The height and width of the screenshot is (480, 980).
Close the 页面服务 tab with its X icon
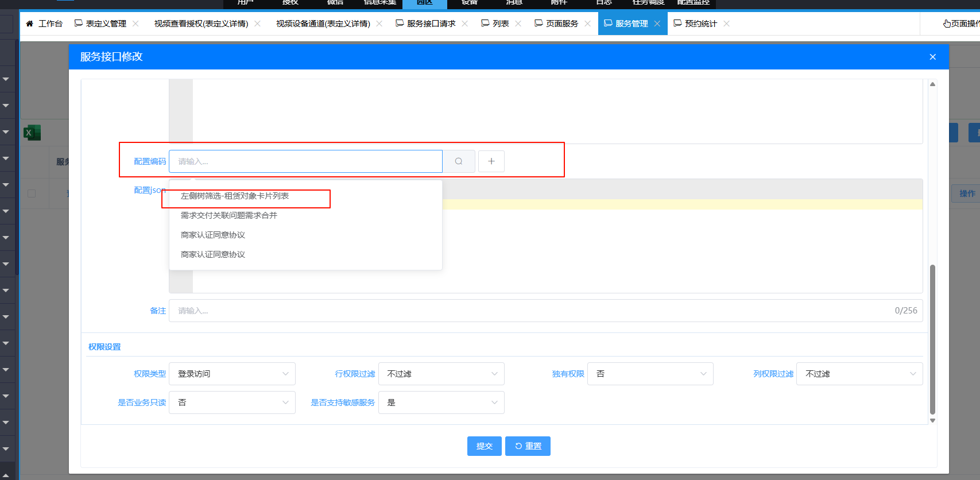[x=587, y=24]
